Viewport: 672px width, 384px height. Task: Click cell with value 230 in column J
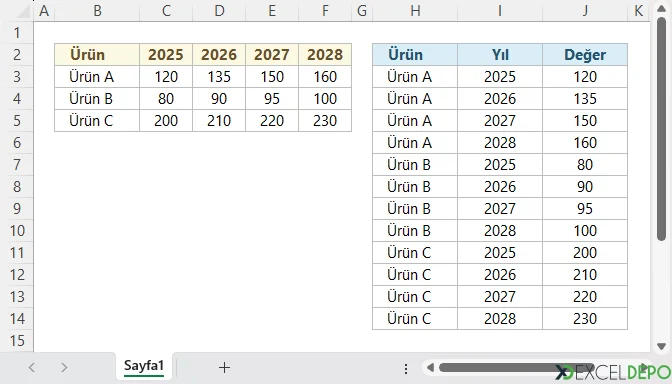[x=585, y=318]
